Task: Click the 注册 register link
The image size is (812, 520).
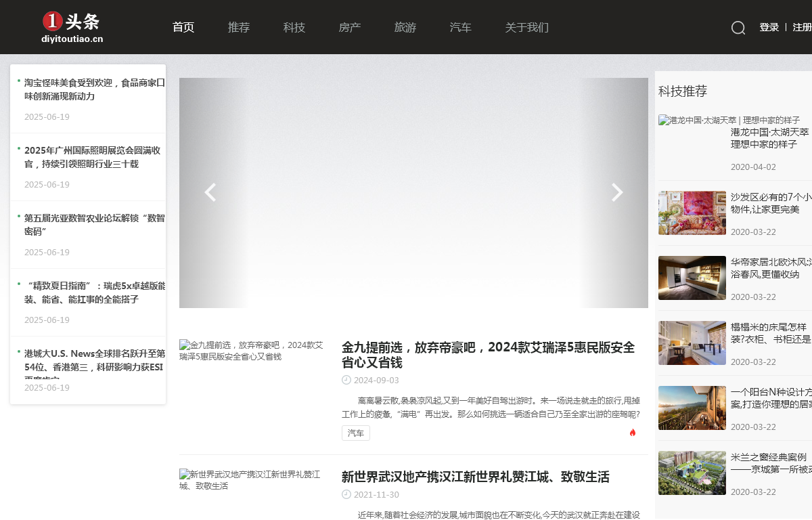Action: pos(802,27)
